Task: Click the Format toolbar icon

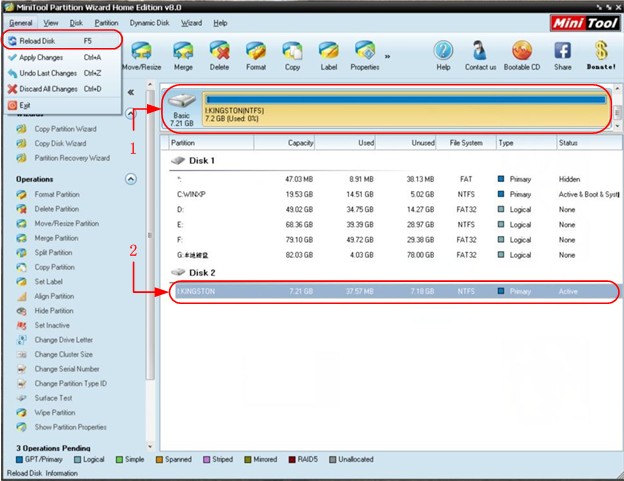Action: coord(256,51)
